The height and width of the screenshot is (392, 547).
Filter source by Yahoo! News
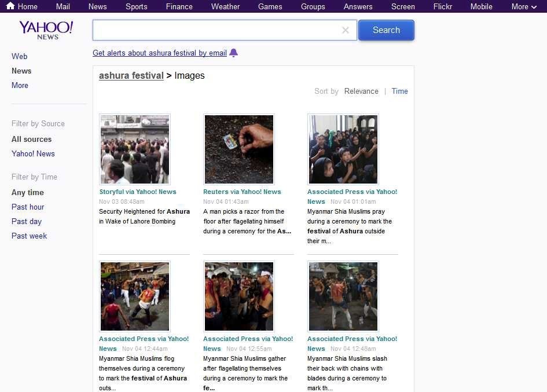(x=33, y=153)
